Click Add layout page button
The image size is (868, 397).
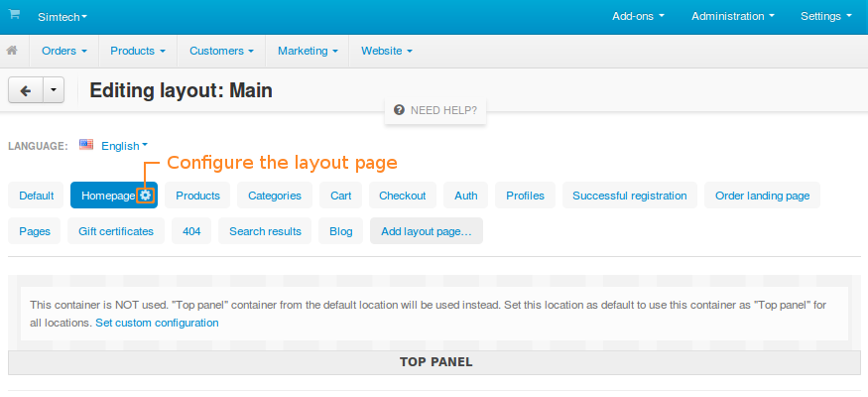[x=427, y=231]
